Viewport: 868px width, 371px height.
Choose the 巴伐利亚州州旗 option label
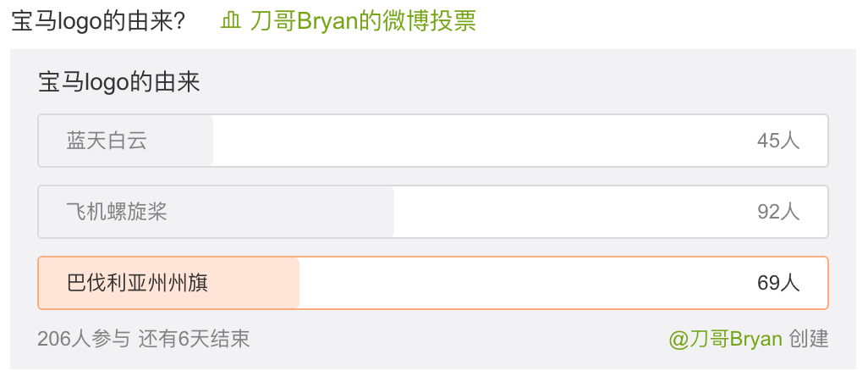[x=137, y=283]
